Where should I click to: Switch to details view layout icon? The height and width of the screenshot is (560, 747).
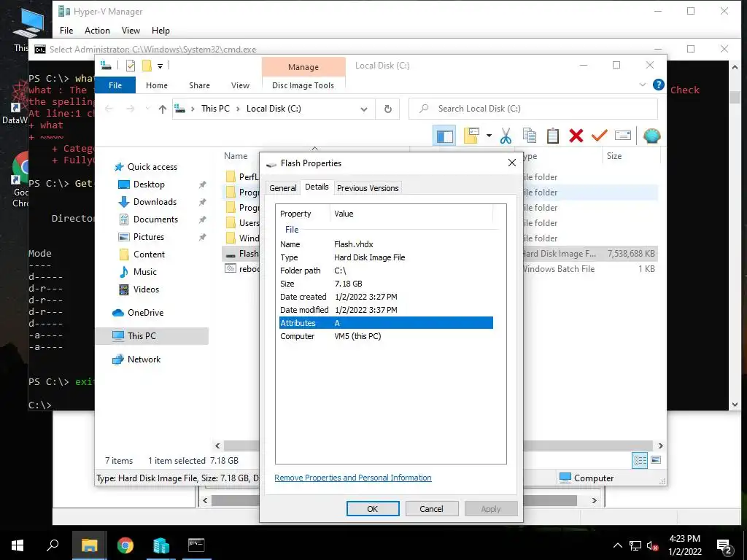(x=640, y=460)
